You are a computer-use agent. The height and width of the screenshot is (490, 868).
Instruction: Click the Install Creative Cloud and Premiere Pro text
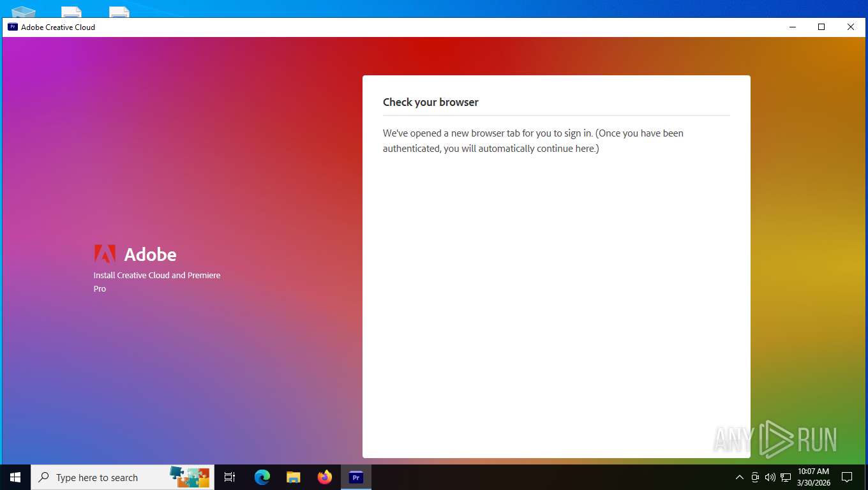[157, 282]
